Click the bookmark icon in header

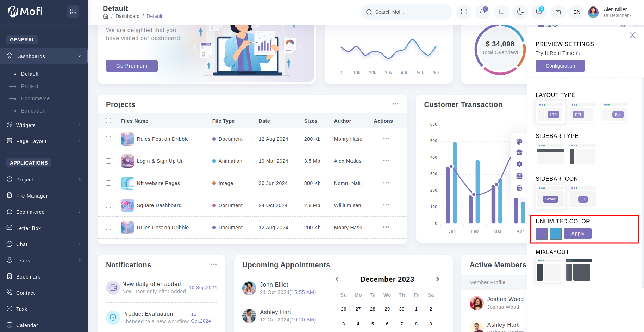tap(501, 12)
